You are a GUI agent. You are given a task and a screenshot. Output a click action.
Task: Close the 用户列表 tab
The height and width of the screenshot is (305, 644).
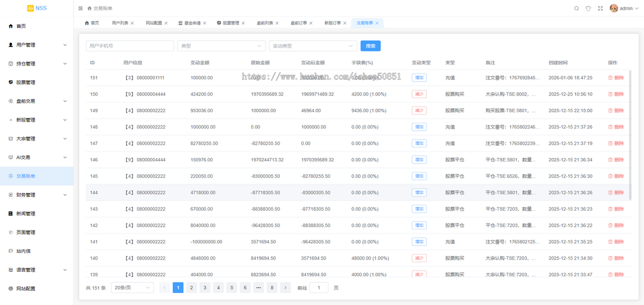pos(132,23)
